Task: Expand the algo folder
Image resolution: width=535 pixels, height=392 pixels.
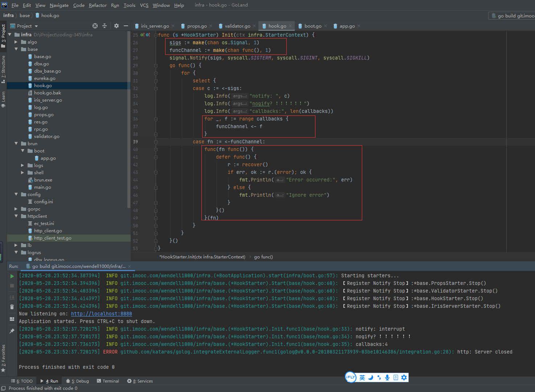Action: pos(16,42)
